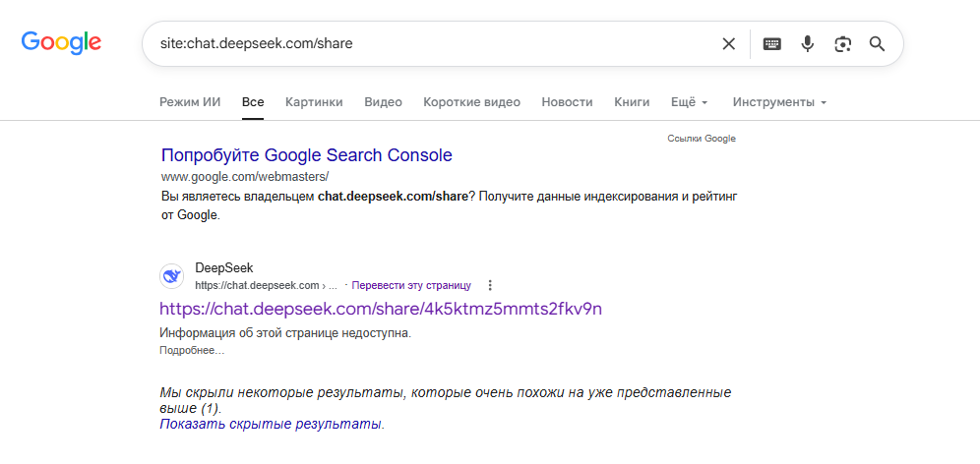The width and height of the screenshot is (980, 464).
Task: Open the on-screen keyboard icon
Action: (771, 43)
